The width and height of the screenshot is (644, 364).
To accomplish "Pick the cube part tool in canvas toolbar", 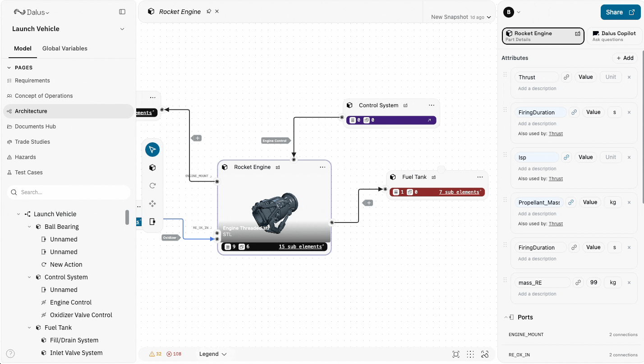I will pos(152,168).
